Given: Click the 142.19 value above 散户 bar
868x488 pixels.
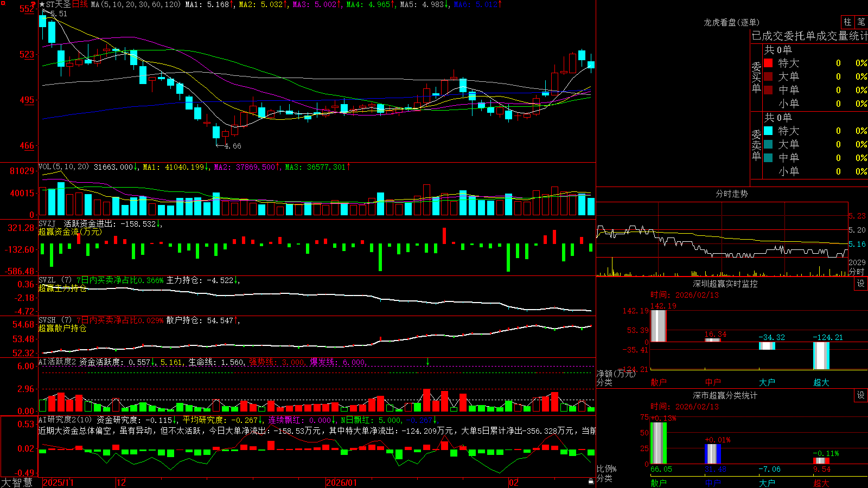Looking at the screenshot, I should [x=663, y=306].
